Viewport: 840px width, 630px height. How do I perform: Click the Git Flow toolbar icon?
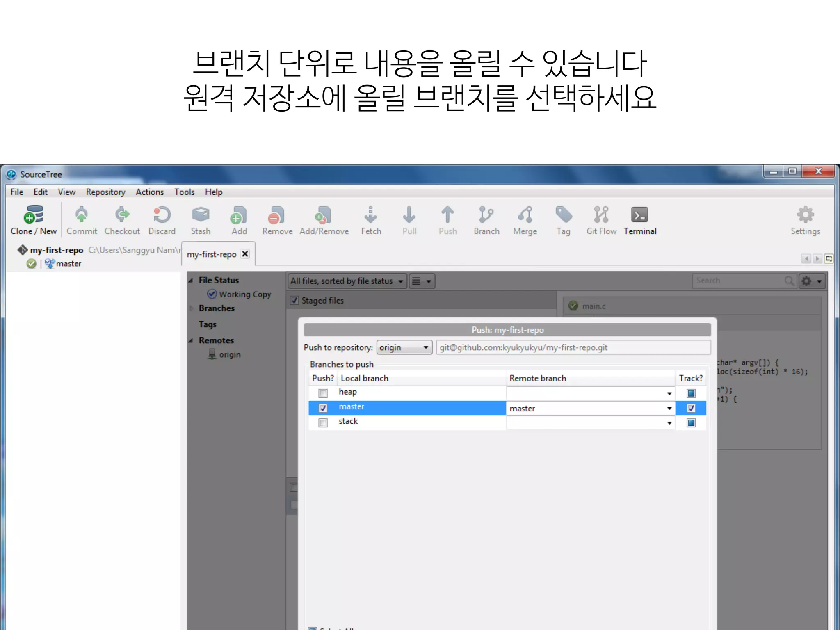click(601, 215)
